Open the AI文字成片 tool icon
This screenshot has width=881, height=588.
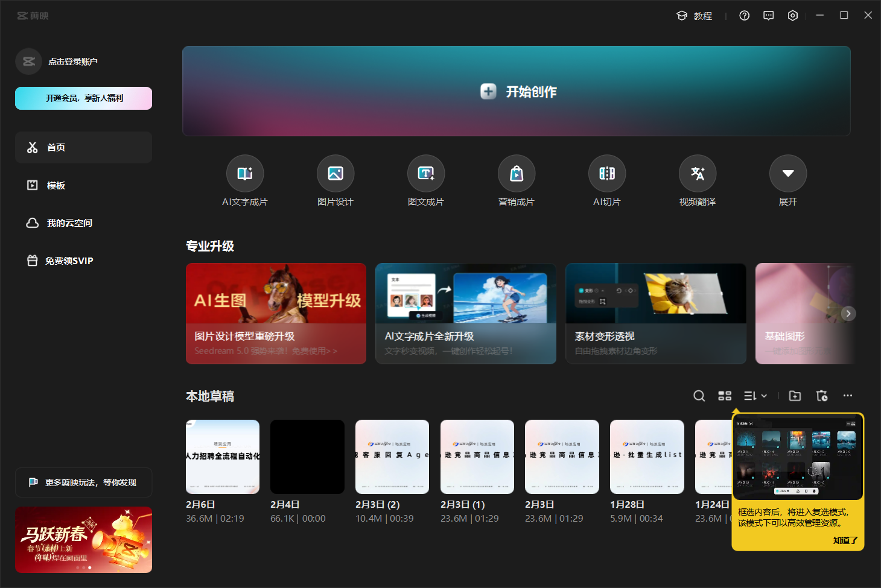[x=244, y=174]
